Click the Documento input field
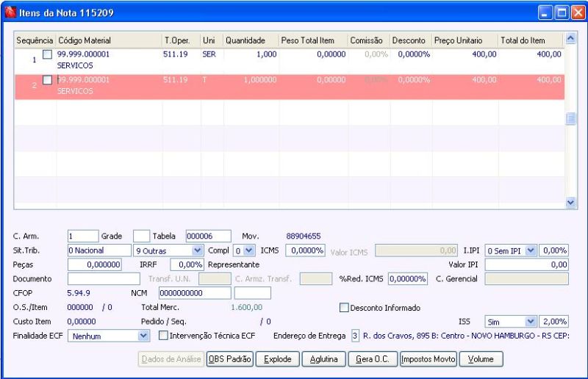The width and height of the screenshot is (588, 379). pyautogui.click(x=104, y=279)
